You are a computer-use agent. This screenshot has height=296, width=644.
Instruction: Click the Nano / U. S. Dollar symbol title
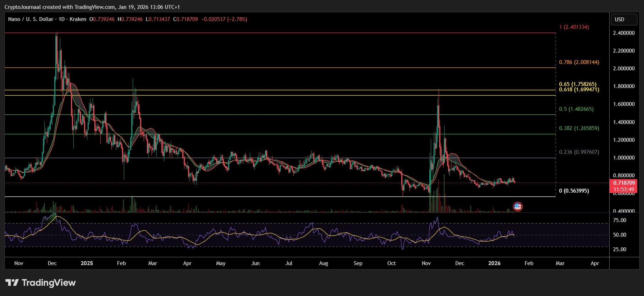(x=31, y=19)
